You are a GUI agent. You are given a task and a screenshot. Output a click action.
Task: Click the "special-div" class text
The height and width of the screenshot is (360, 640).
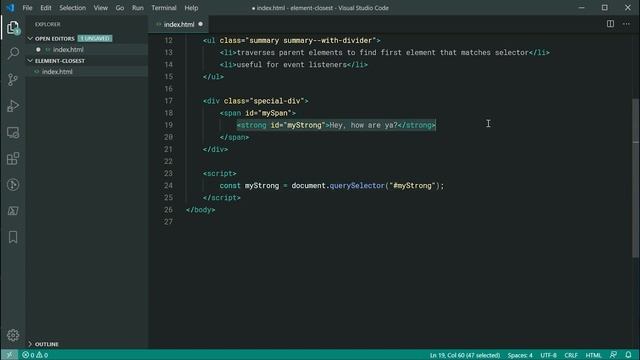pyautogui.click(x=277, y=101)
